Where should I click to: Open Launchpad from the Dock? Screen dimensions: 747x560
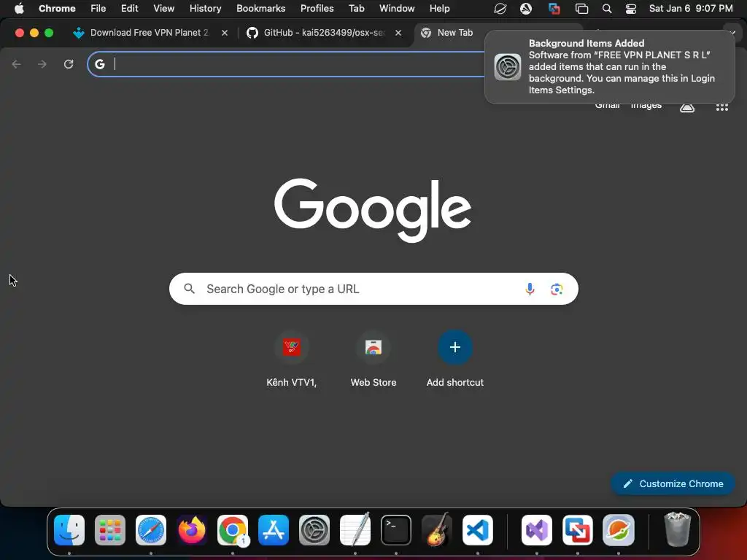click(x=110, y=530)
